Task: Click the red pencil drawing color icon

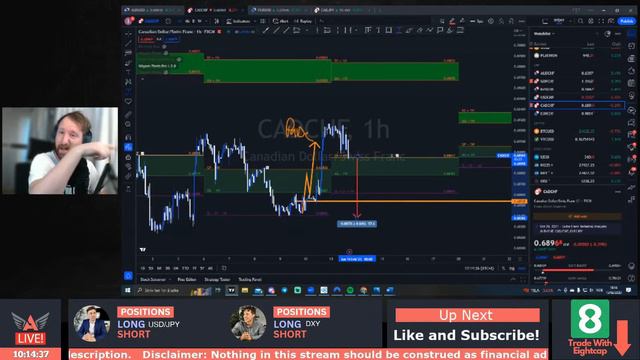Action: (452, 21)
